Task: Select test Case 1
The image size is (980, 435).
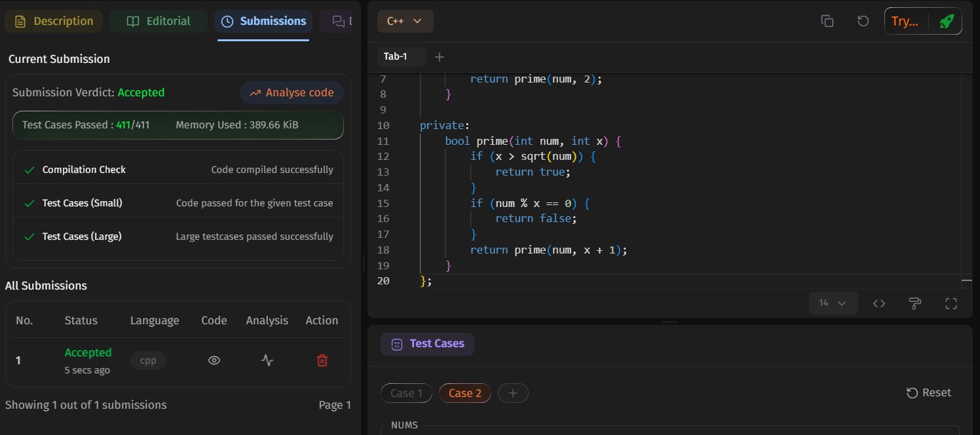Action: (406, 393)
